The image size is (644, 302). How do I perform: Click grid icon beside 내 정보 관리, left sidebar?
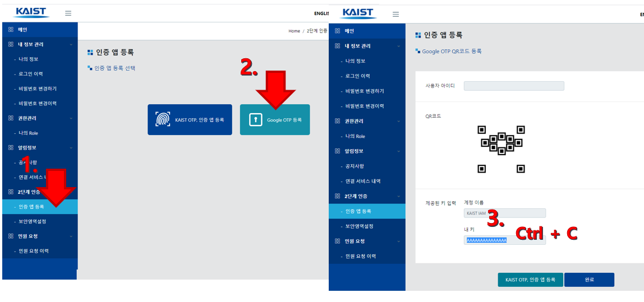pos(11,44)
